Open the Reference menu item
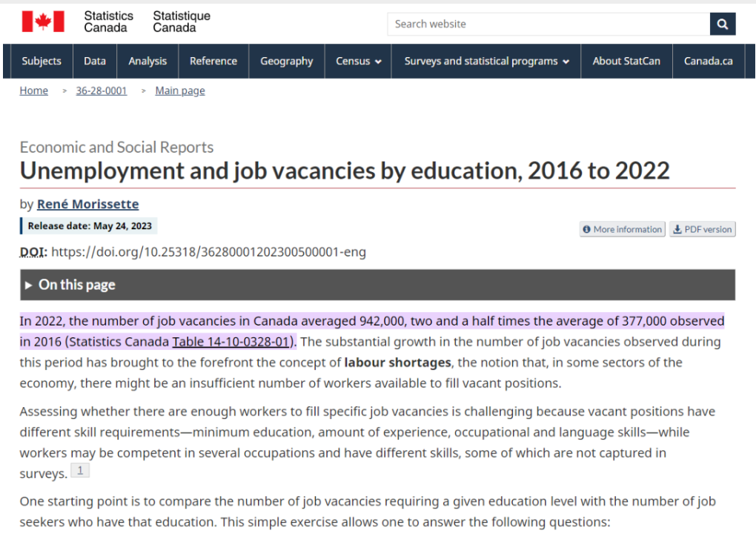This screenshot has height=542, width=756. coord(213,62)
